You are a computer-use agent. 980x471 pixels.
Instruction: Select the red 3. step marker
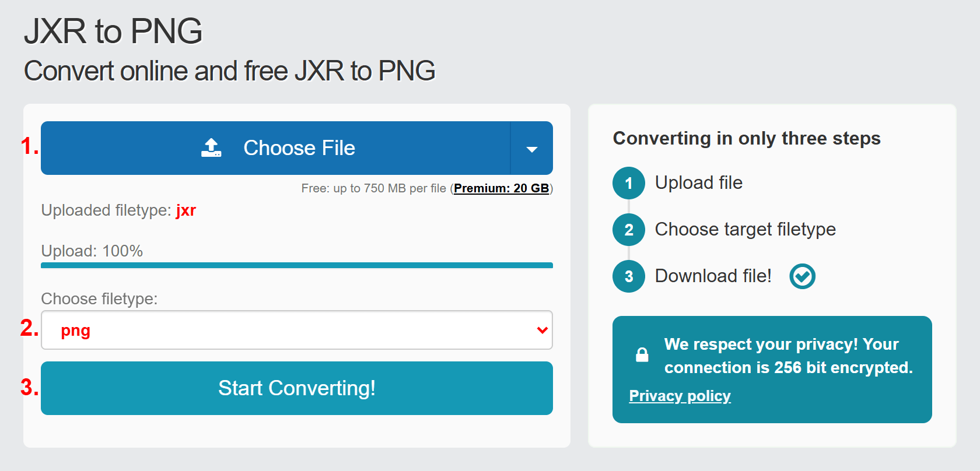pyautogui.click(x=28, y=387)
